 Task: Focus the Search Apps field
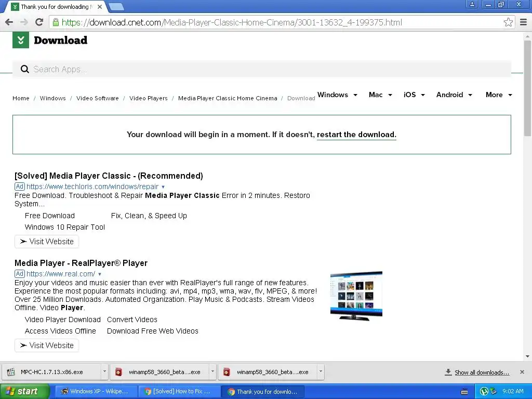pos(262,69)
